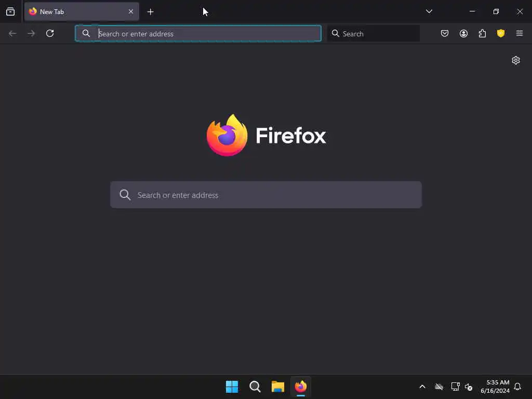
Task: Open the network status tray icon
Action: (455, 387)
